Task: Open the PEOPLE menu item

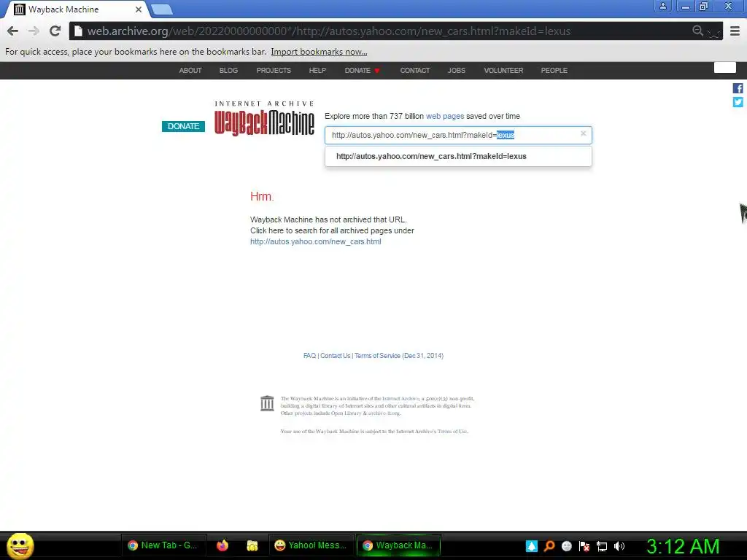Action: point(554,71)
